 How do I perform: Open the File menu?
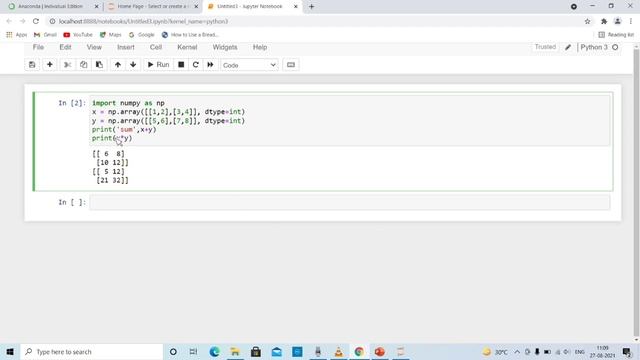coord(38,47)
